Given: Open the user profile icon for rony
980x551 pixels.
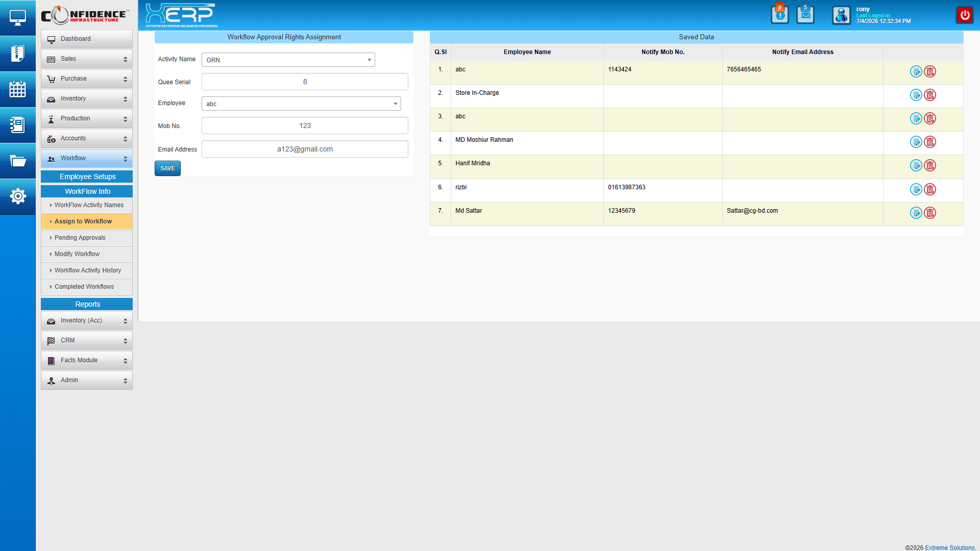Looking at the screenshot, I should [x=841, y=15].
